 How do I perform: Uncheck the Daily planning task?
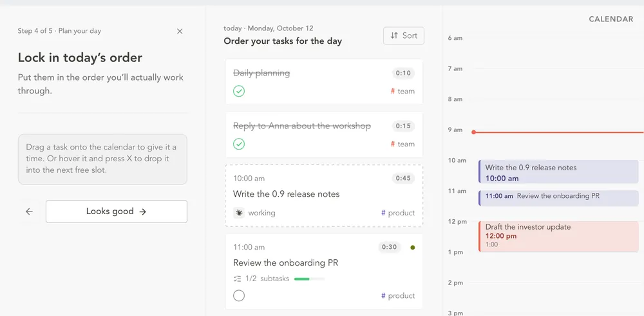239,91
